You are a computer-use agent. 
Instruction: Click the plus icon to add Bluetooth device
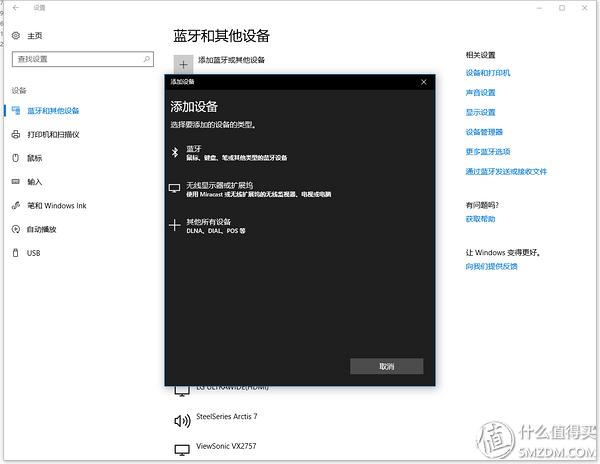pyautogui.click(x=183, y=64)
